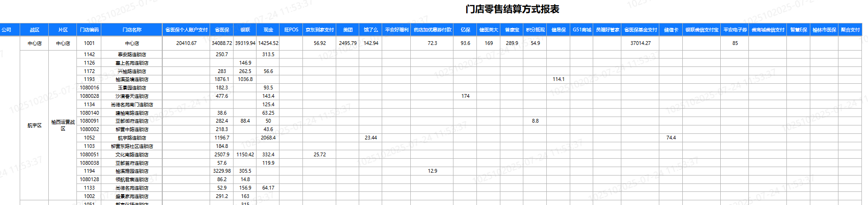Click the 银联微信支付宝 column header
Image resolution: width=868 pixels, height=205 pixels.
pyautogui.click(x=702, y=29)
